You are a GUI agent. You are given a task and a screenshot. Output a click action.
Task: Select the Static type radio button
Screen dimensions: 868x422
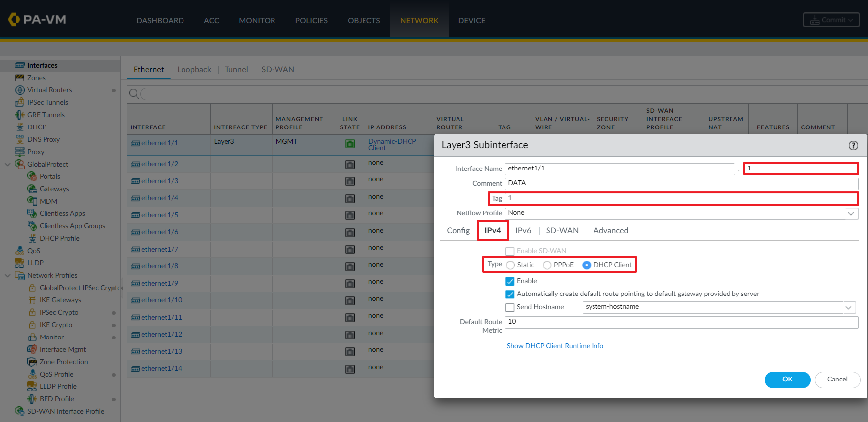click(x=510, y=265)
